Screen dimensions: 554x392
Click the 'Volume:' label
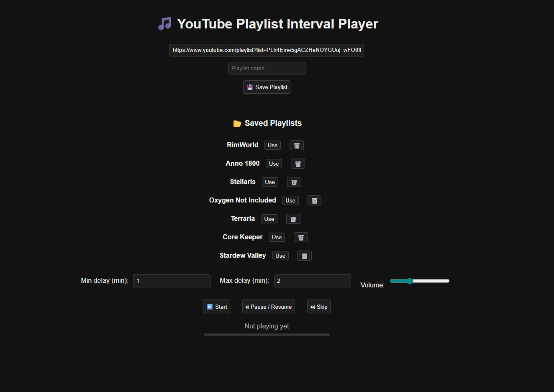[372, 285]
